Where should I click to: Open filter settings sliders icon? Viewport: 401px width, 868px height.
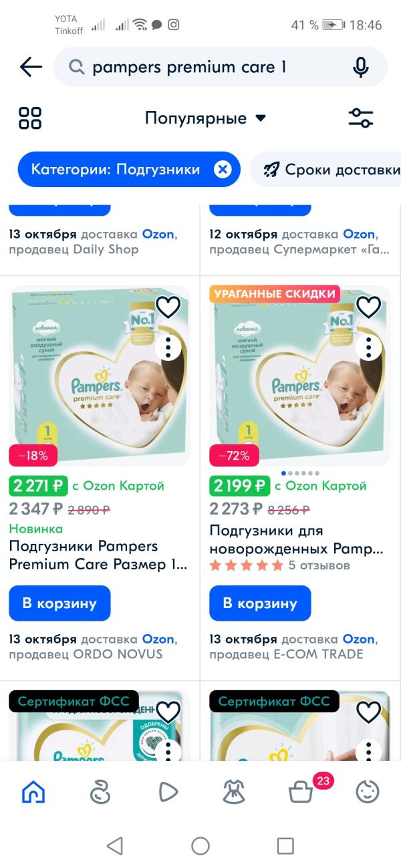(361, 118)
